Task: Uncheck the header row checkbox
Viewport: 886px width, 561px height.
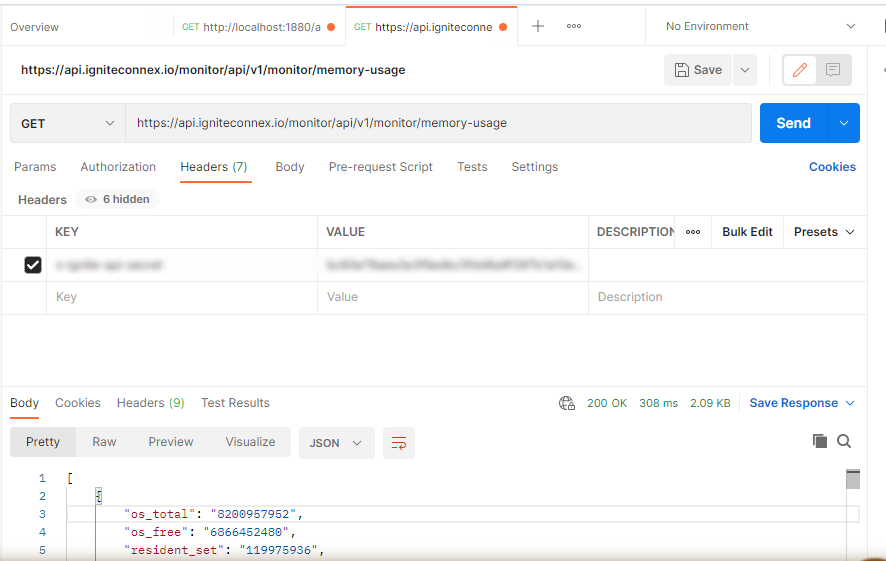Action: (33, 265)
